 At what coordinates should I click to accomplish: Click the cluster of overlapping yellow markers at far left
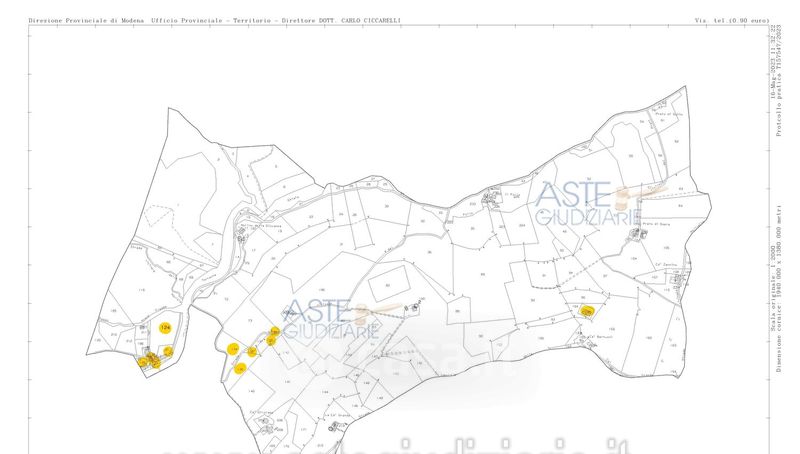pyautogui.click(x=151, y=360)
